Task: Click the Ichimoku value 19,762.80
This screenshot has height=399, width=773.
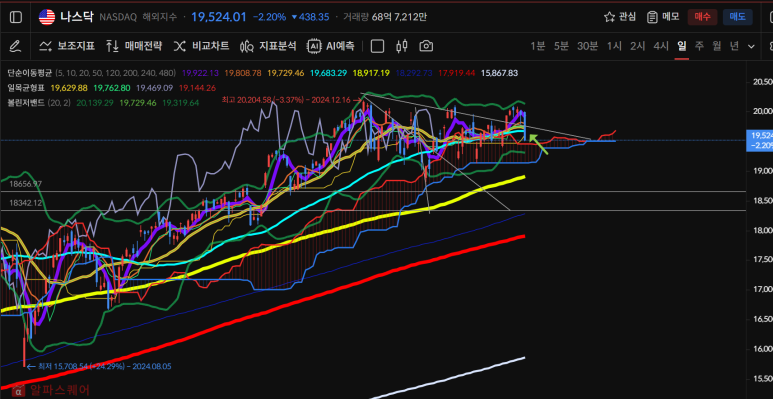Action: coord(112,88)
